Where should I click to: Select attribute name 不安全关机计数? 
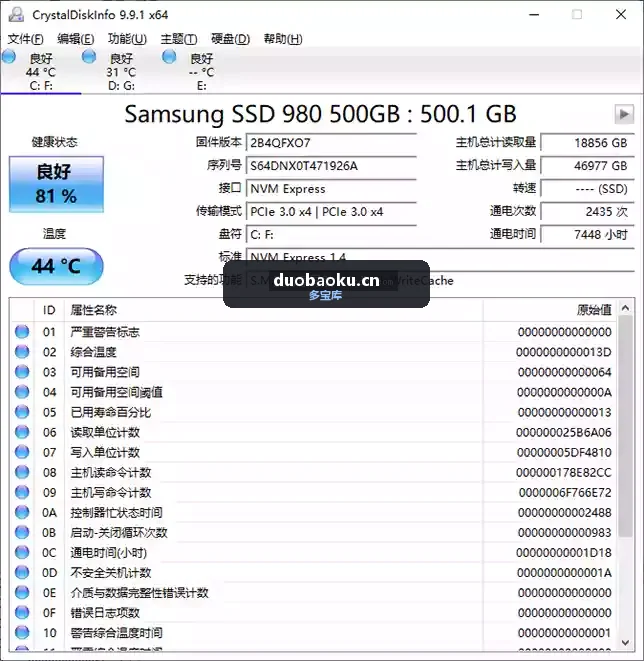111,573
